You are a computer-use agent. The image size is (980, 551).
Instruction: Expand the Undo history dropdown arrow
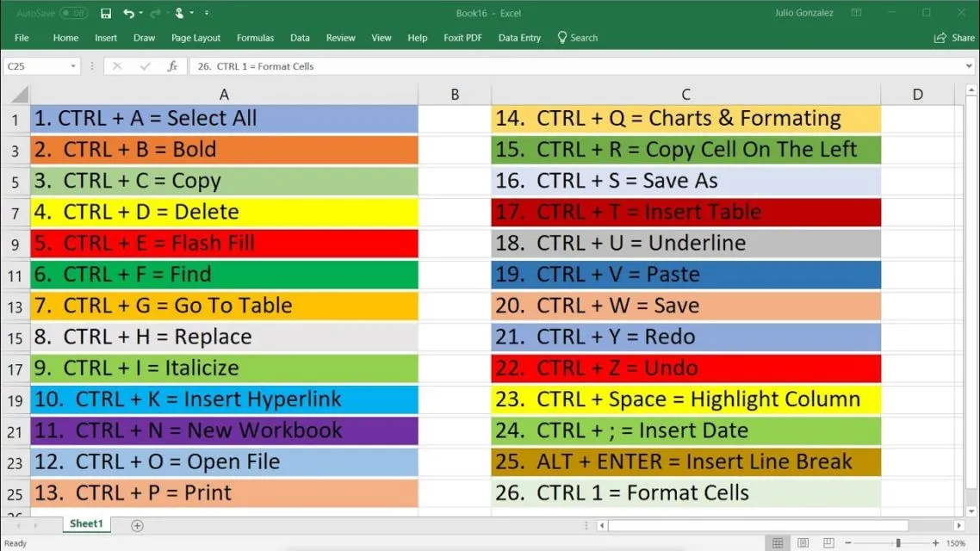pos(140,13)
